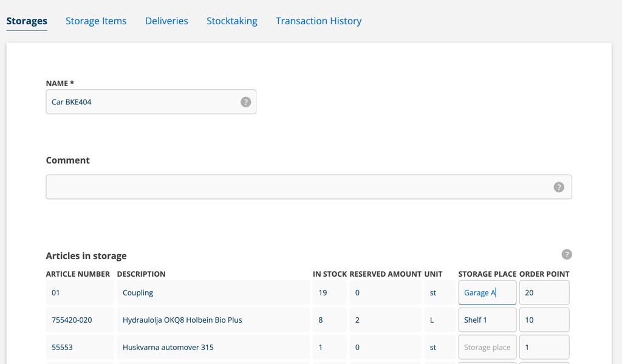Screen dimensions: 622x364
Task: Focus the empty Comment text field
Action: pyautogui.click(x=298, y=187)
